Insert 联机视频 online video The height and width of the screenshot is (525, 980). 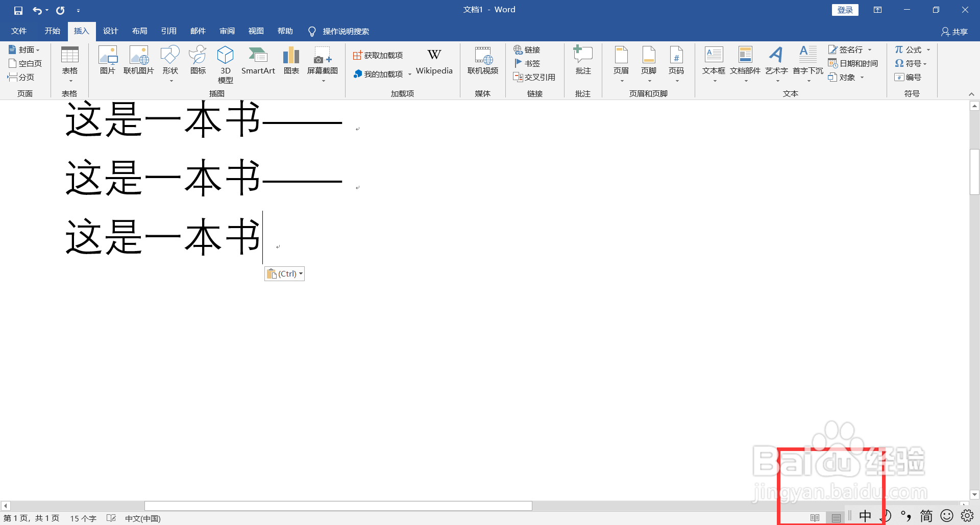(x=483, y=60)
